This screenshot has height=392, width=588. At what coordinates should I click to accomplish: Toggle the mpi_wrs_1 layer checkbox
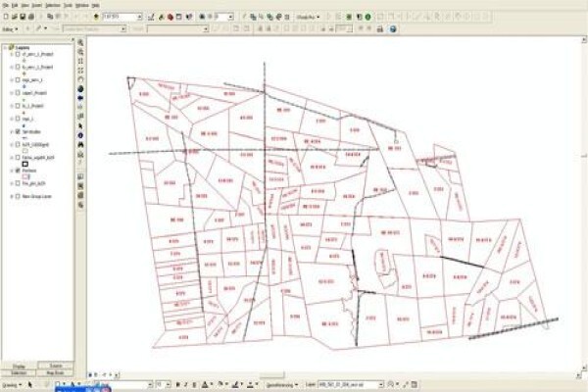click(x=18, y=80)
